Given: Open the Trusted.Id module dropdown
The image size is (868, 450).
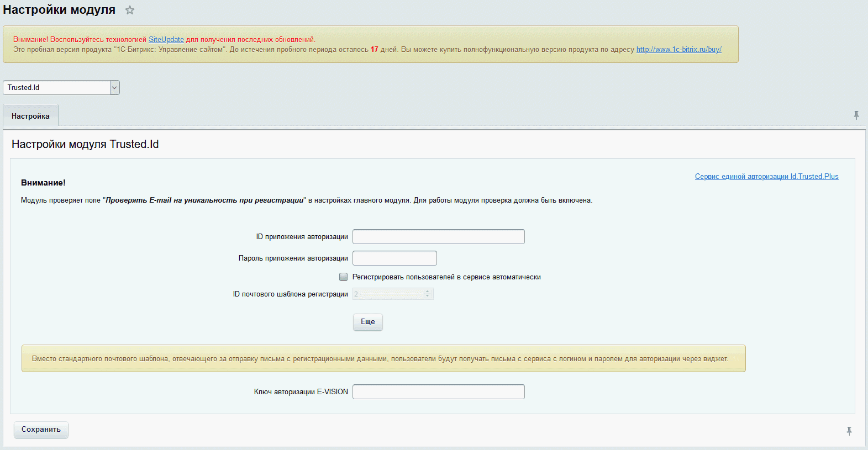Looking at the screenshot, I should click(61, 87).
